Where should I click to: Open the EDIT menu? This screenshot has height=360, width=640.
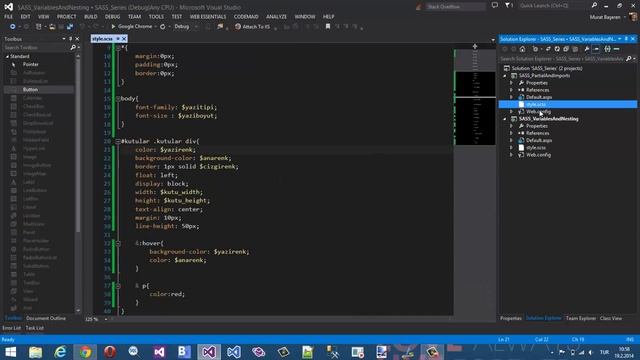pos(25,17)
